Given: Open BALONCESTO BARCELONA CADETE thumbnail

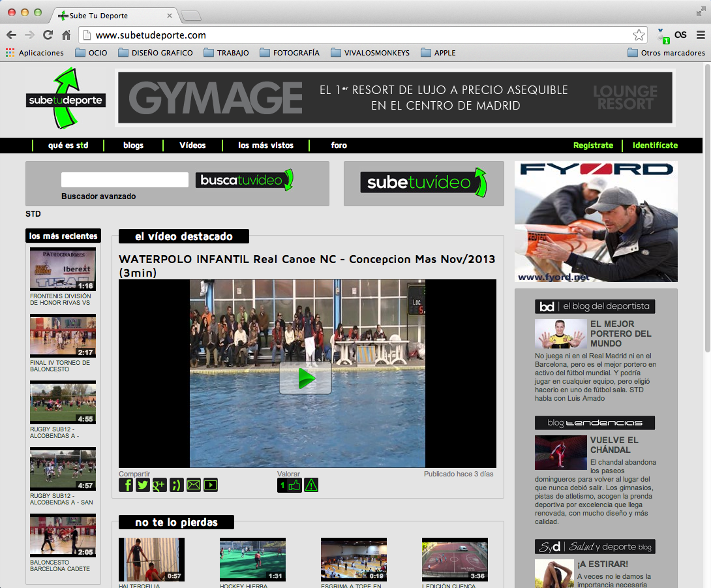Looking at the screenshot, I should click(63, 535).
